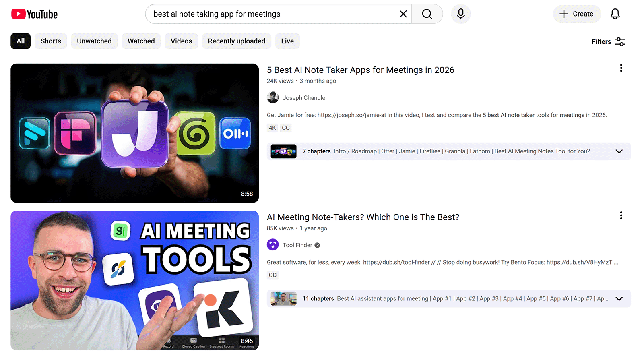The height and width of the screenshot is (360, 644).
Task: Select the Watched filter chip
Action: coord(141,41)
